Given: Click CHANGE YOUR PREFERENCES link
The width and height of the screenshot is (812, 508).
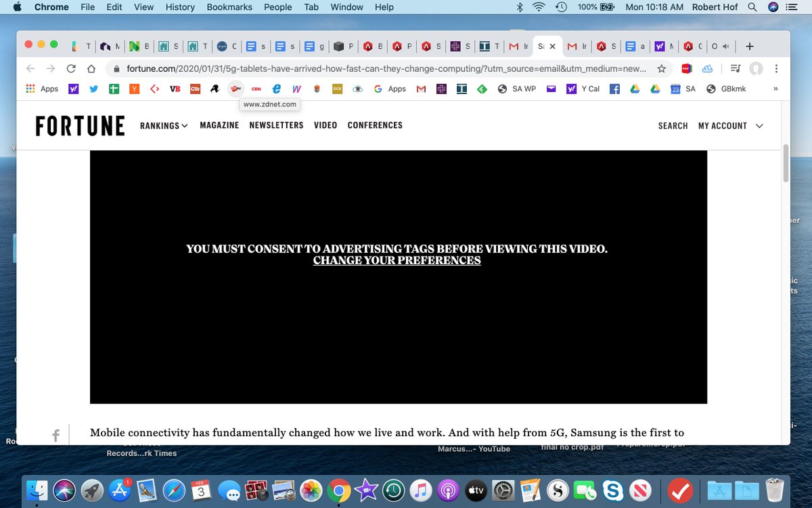Looking at the screenshot, I should 397,260.
